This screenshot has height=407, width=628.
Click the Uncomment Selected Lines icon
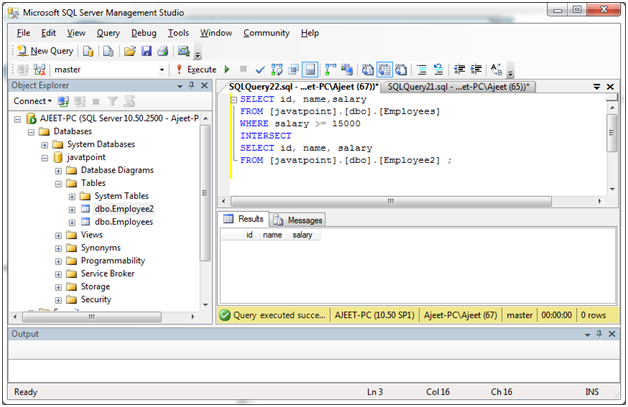438,70
